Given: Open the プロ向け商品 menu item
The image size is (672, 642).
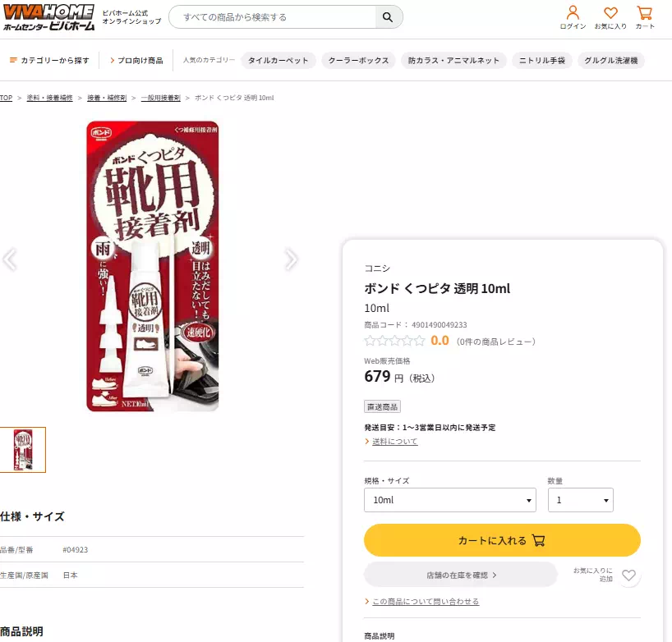Looking at the screenshot, I should (x=136, y=61).
